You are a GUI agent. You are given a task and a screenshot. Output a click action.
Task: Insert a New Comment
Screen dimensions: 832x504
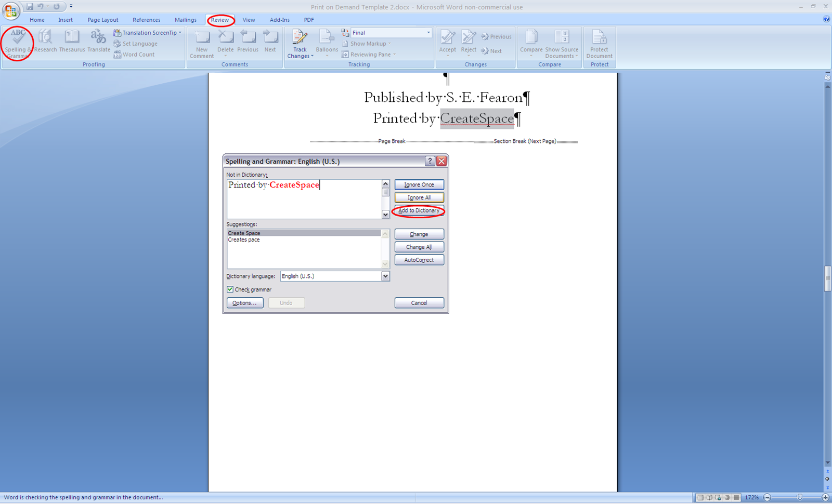[202, 42]
